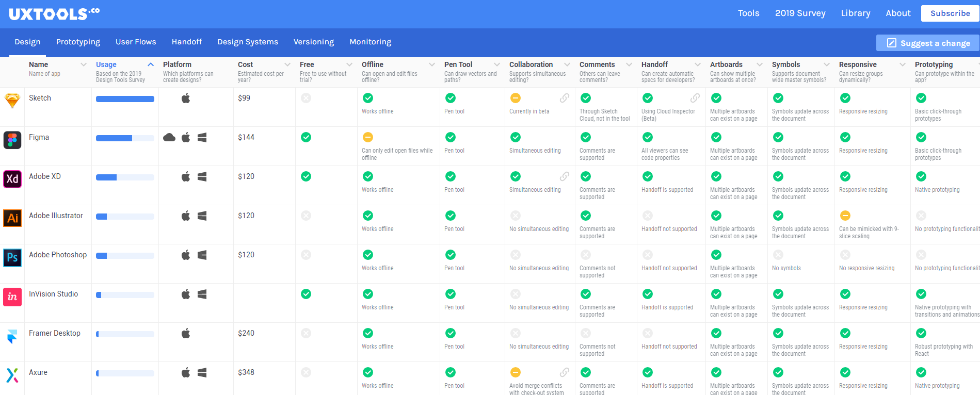Open link icon in Sketch Collaboration cell

point(565,98)
